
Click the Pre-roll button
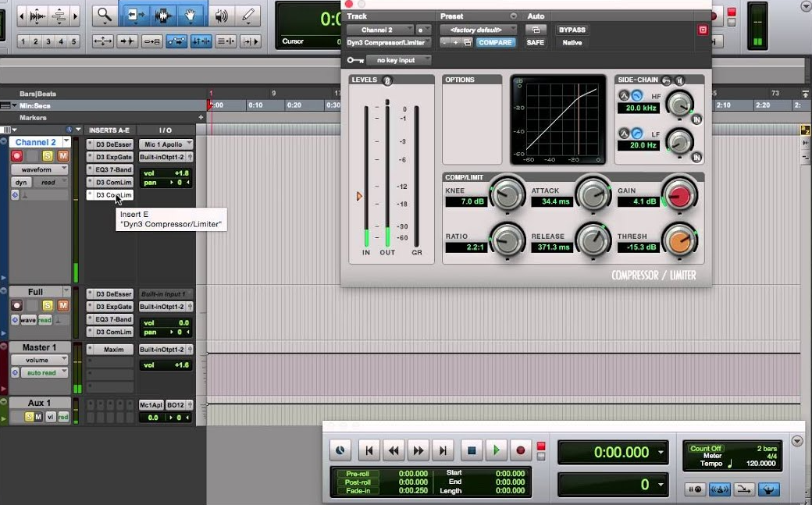point(358,474)
